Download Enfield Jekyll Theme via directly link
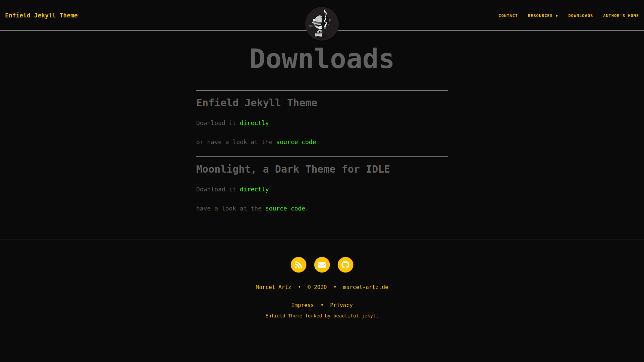The height and width of the screenshot is (362, 644). click(254, 123)
